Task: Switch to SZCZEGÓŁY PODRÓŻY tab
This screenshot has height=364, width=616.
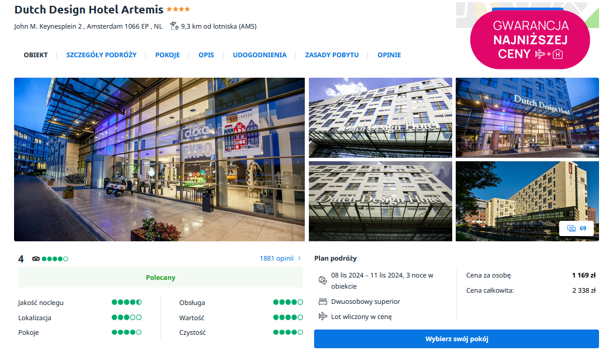Action: tap(101, 55)
